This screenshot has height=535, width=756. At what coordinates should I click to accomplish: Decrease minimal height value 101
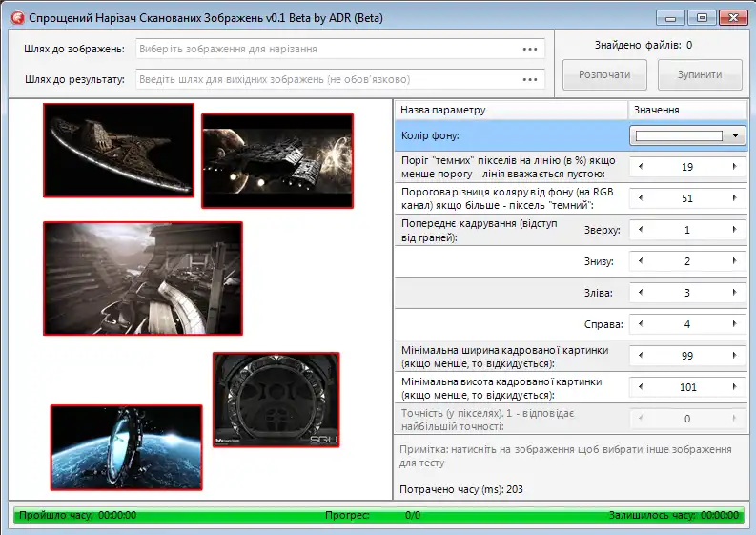coord(641,387)
